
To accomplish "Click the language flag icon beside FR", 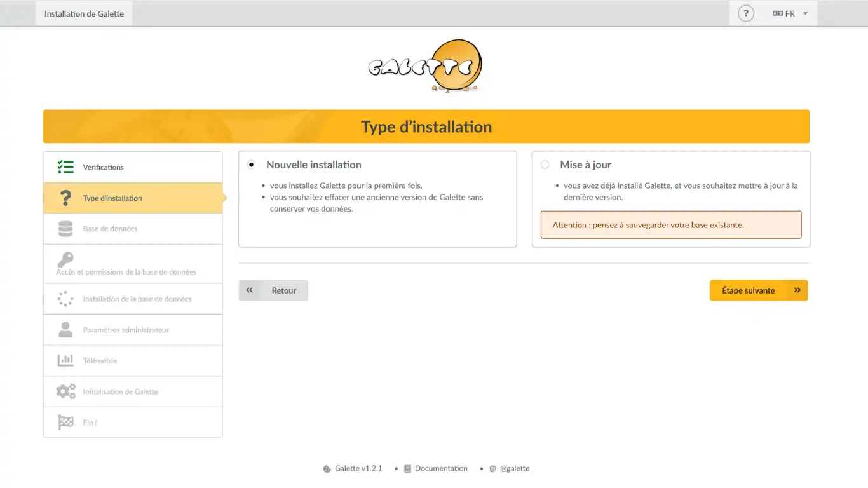I will [777, 13].
